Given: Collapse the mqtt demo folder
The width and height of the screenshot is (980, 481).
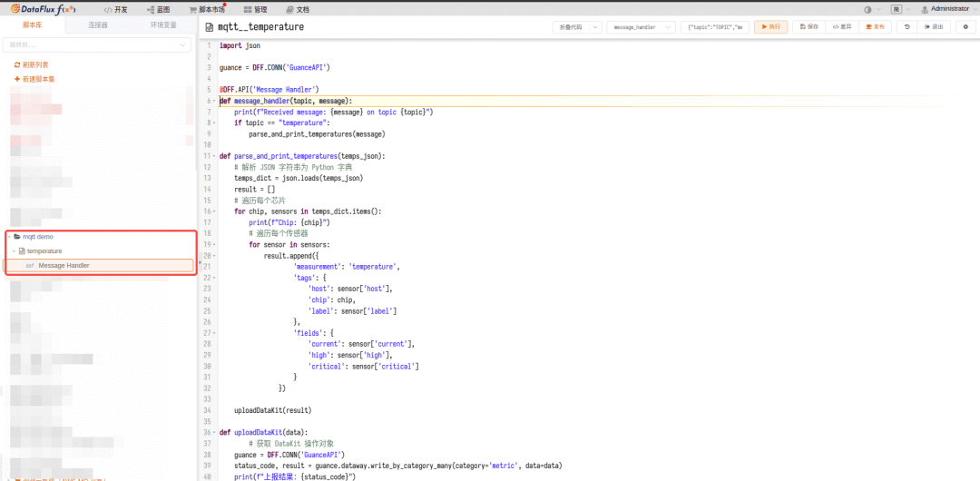Looking at the screenshot, I should click(9, 237).
